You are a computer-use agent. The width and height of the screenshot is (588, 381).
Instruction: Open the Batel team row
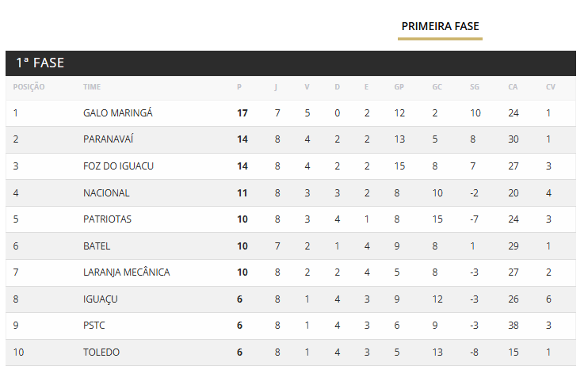tap(97, 246)
